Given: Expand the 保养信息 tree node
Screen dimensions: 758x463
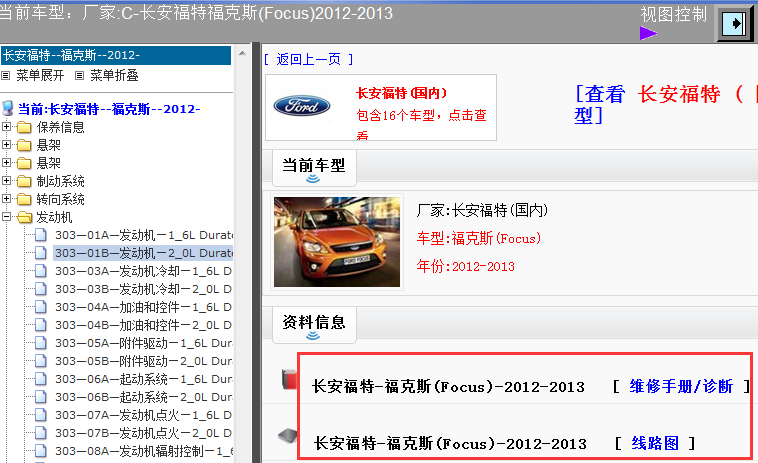Looking at the screenshot, I should point(6,127).
